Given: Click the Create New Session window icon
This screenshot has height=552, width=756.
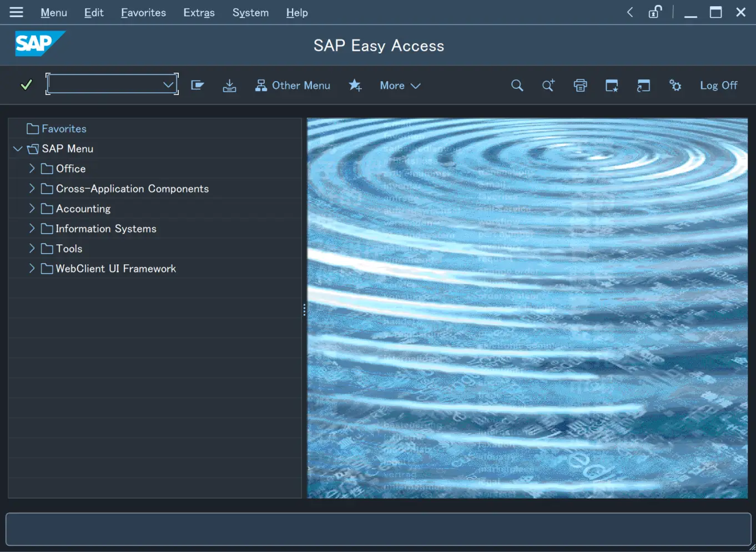Looking at the screenshot, I should (612, 85).
